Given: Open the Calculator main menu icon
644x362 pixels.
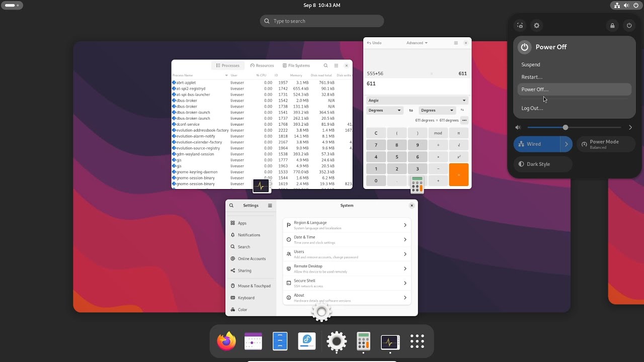Looking at the screenshot, I should [x=456, y=43].
